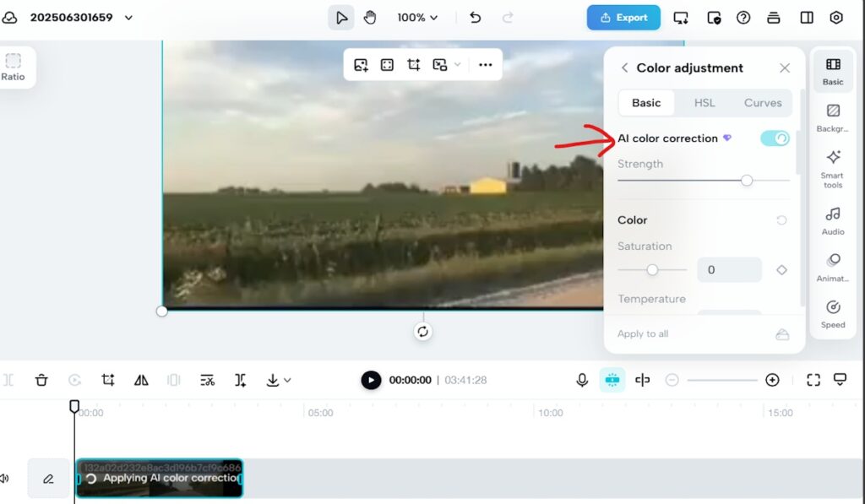Open the Speed settings panel
This screenshot has height=504, width=865.
pos(833,314)
